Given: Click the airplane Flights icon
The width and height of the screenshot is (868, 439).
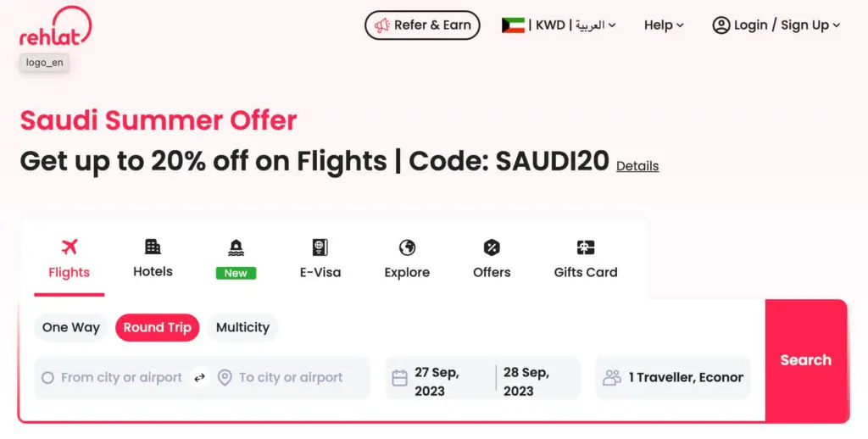Looking at the screenshot, I should 70,247.
